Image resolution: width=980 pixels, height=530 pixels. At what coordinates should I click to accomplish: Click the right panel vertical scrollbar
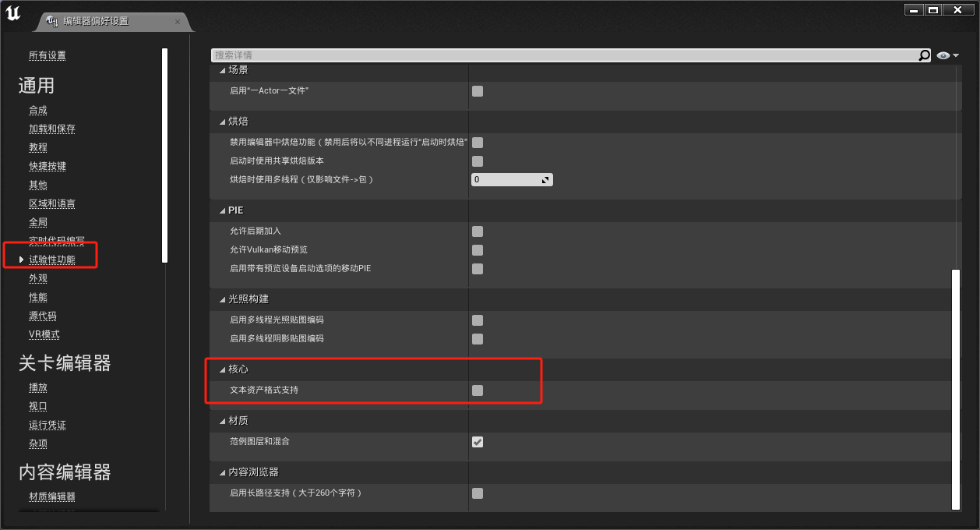click(x=956, y=390)
